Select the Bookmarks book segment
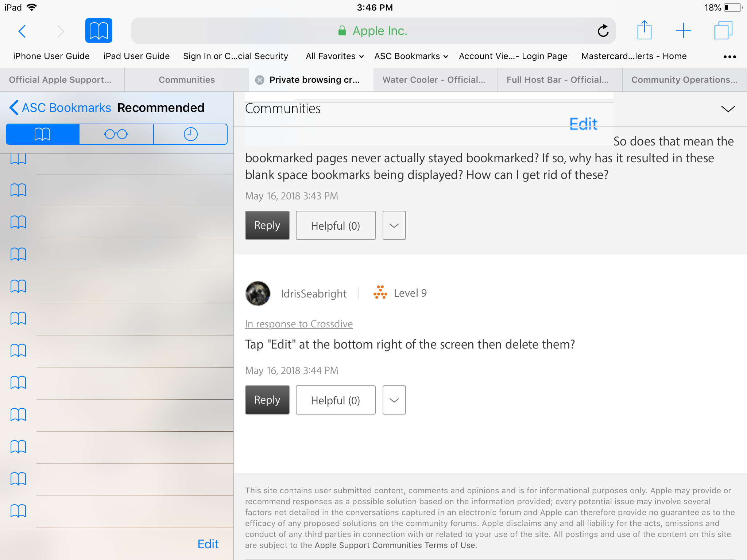Screen dimensions: 747x560 (x=43, y=134)
